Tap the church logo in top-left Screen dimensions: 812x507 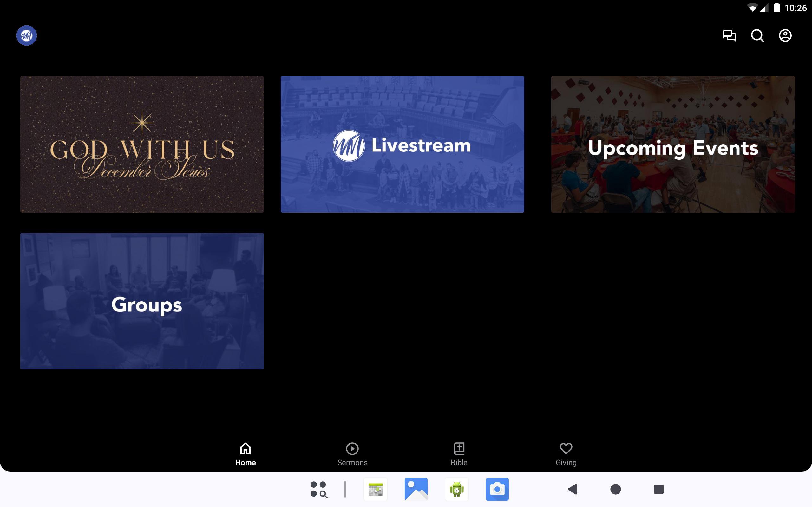tap(27, 35)
